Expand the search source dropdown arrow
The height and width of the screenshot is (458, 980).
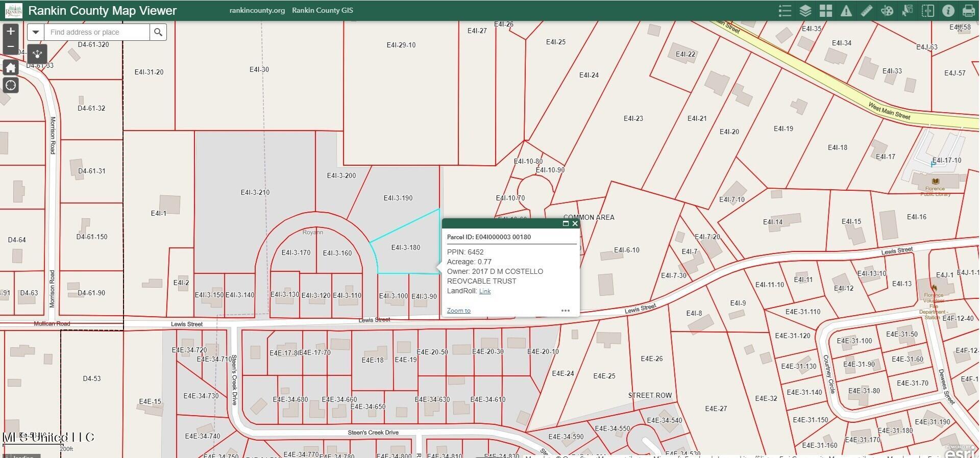tap(36, 32)
